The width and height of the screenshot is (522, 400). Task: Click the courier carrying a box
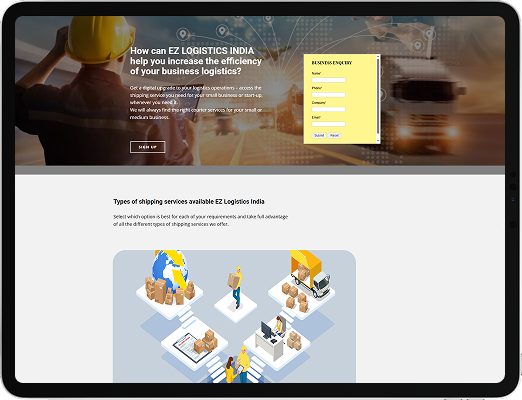pos(236,287)
